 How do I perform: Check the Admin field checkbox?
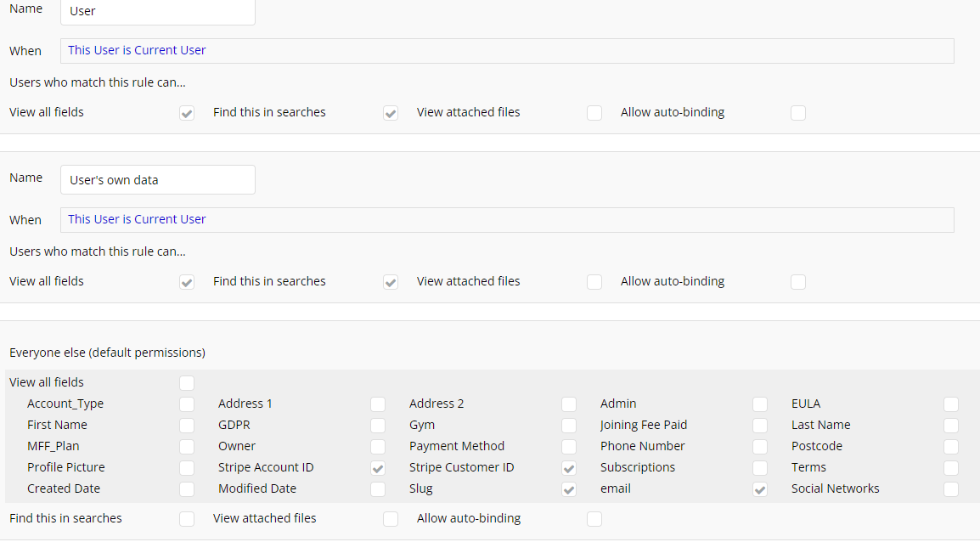coord(760,404)
